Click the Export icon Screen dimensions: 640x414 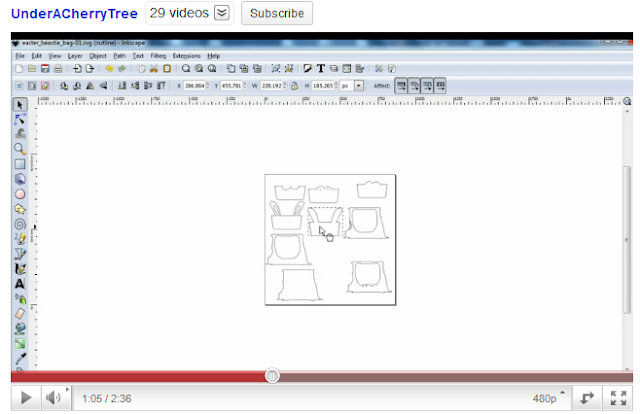point(90,69)
